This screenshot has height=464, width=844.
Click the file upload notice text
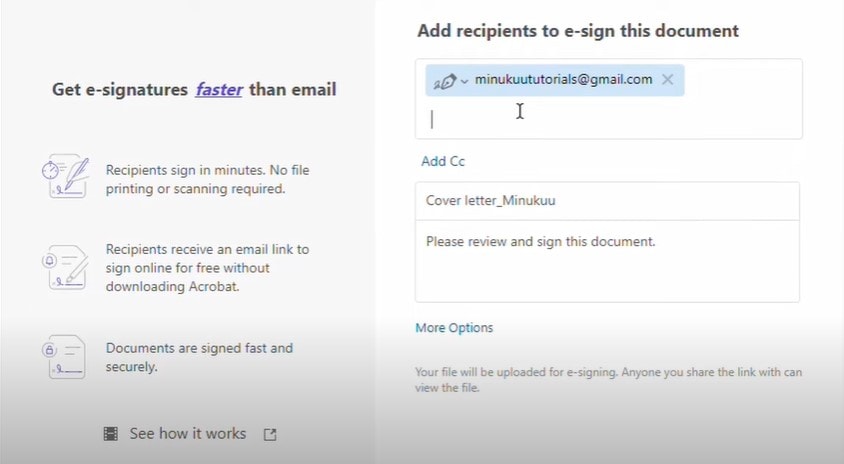[608, 380]
